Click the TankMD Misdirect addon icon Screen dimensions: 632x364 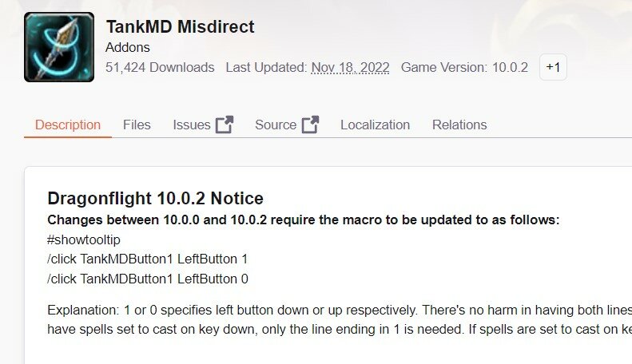coord(59,47)
